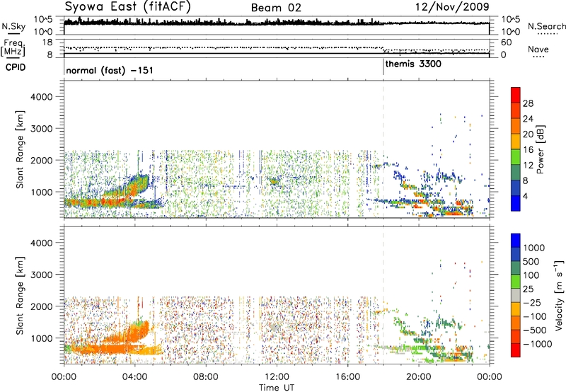
Task: Click the "N.Search" legend label
Action: pyautogui.click(x=547, y=26)
